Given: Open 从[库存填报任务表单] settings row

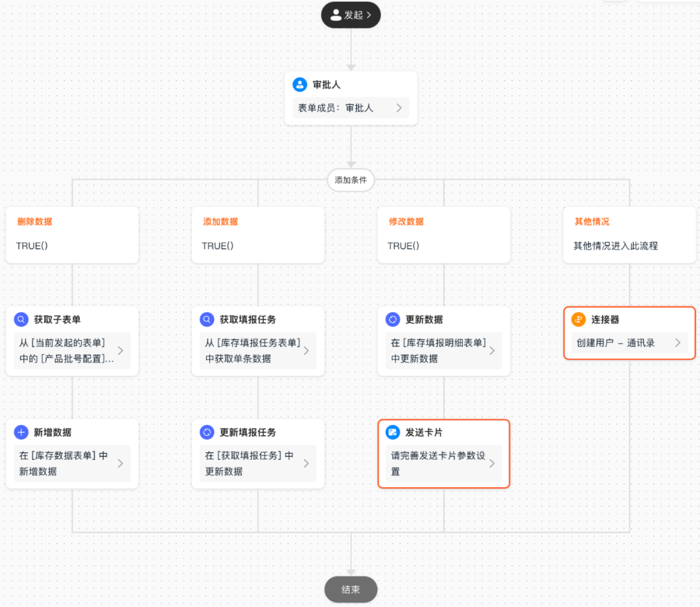Looking at the screenshot, I should pyautogui.click(x=258, y=351).
